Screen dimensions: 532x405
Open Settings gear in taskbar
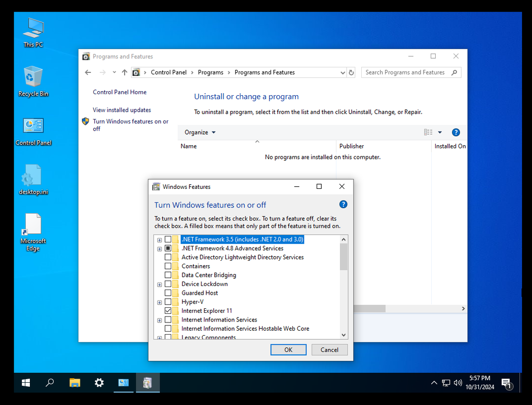99,383
